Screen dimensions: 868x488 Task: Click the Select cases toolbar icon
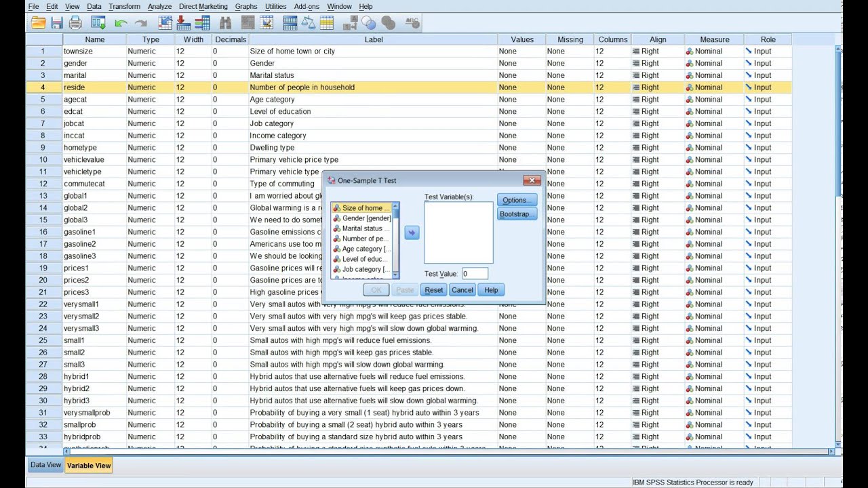pos(327,23)
